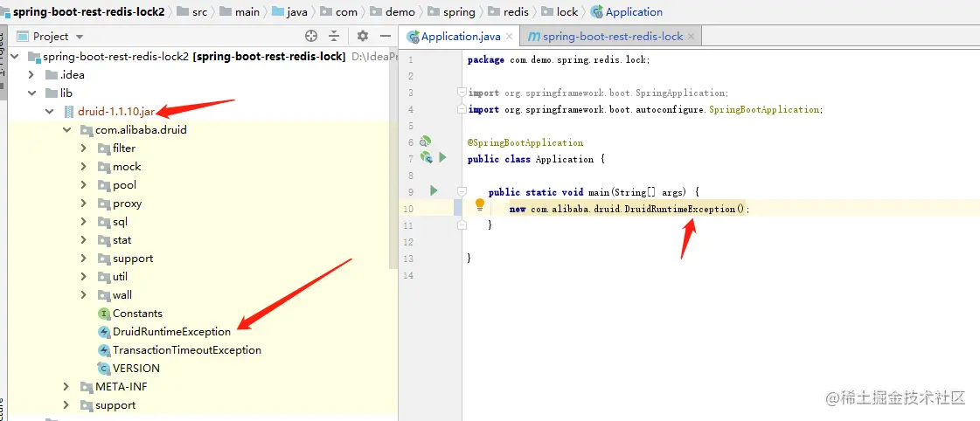
Task: Click src in the breadcrumb bar
Action: pyautogui.click(x=200, y=12)
